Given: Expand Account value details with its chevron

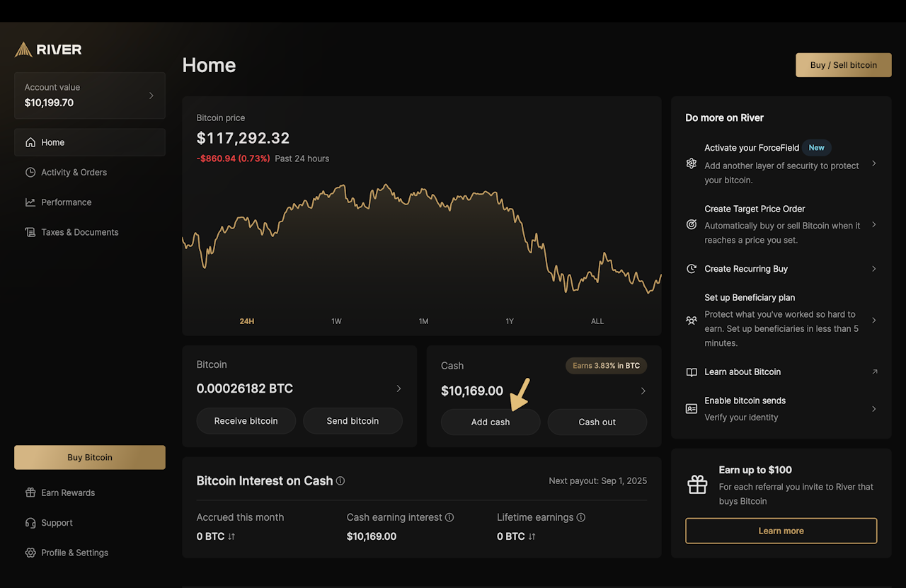Looking at the screenshot, I should [151, 96].
